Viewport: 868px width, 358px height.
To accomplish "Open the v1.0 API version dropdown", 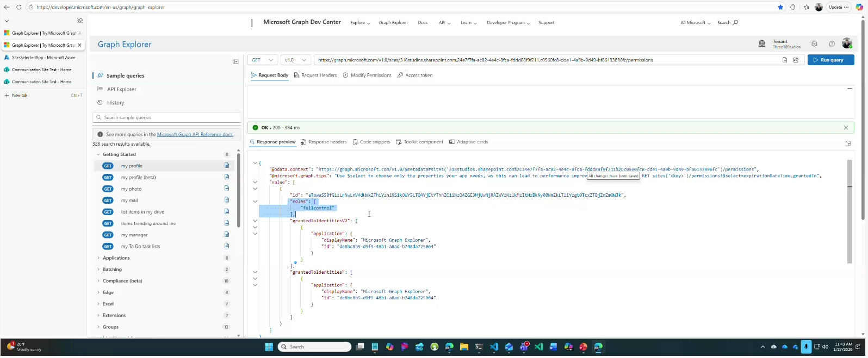I will [x=295, y=60].
